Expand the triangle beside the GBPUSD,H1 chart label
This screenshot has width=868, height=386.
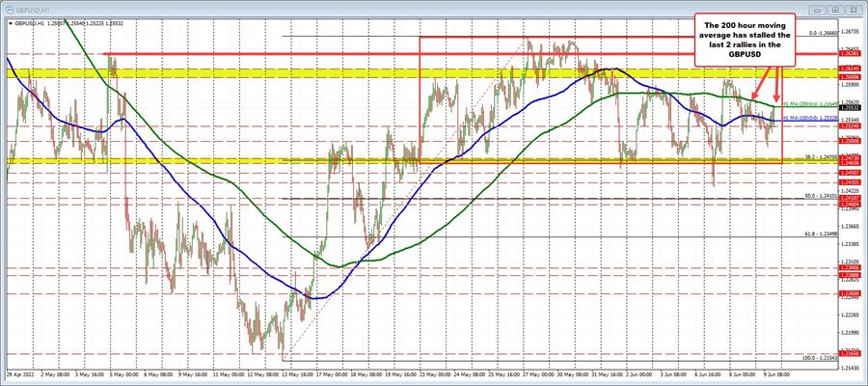[x=10, y=24]
